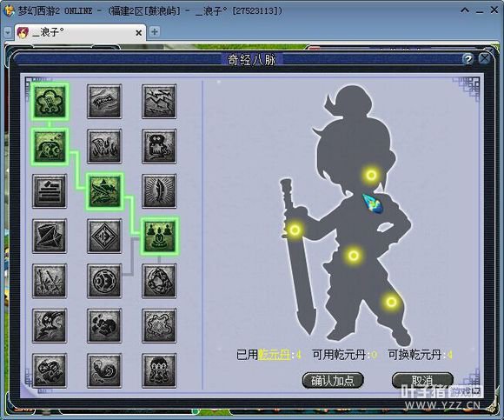Choose the ghost skull skill icon

(x=50, y=326)
